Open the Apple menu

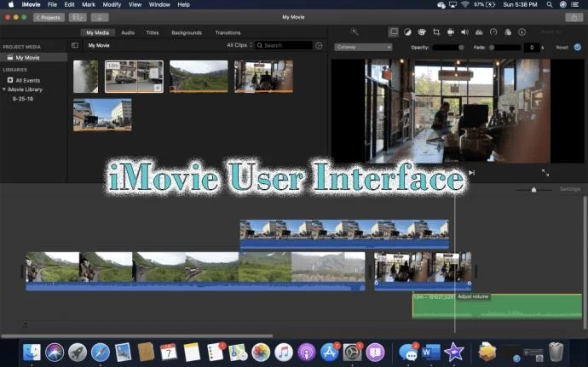point(11,4)
